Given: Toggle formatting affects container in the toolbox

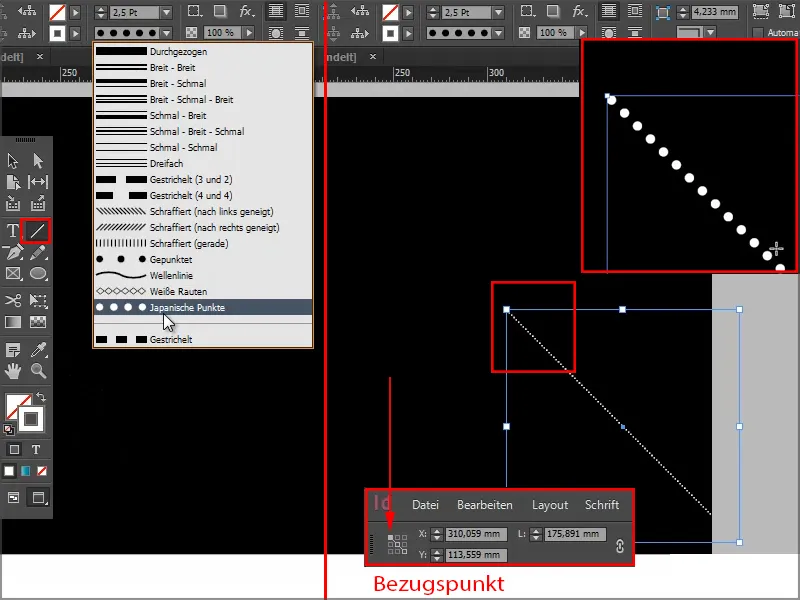Looking at the screenshot, I should pos(14,449).
